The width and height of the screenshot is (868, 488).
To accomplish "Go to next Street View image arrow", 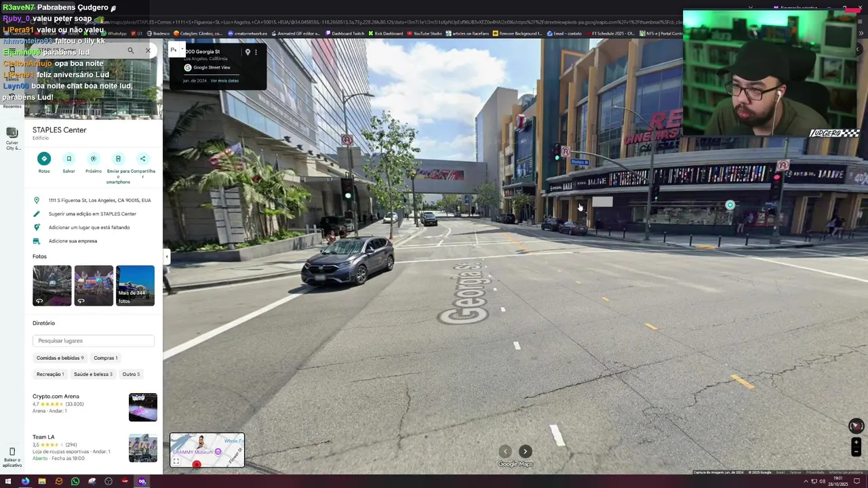I will [x=525, y=451].
